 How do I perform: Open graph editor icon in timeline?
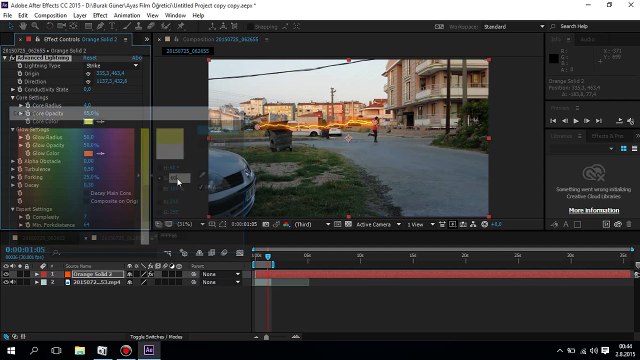pyautogui.click(x=240, y=253)
